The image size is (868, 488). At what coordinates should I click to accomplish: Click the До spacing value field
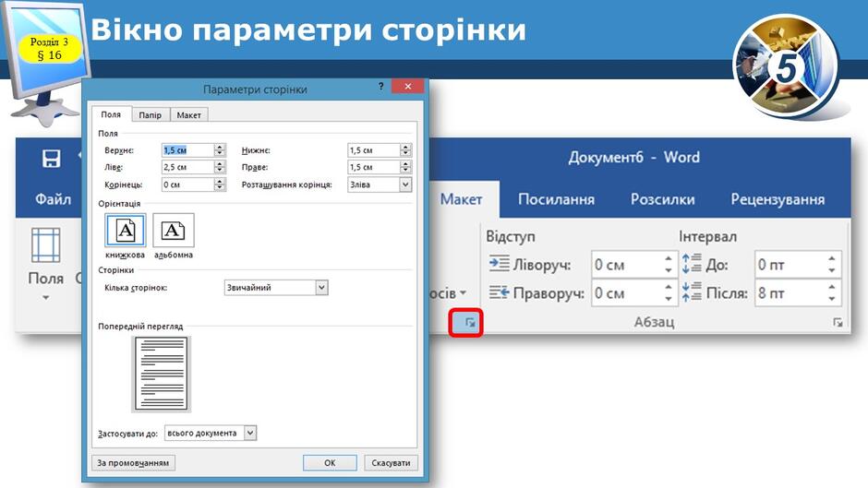[x=790, y=265]
